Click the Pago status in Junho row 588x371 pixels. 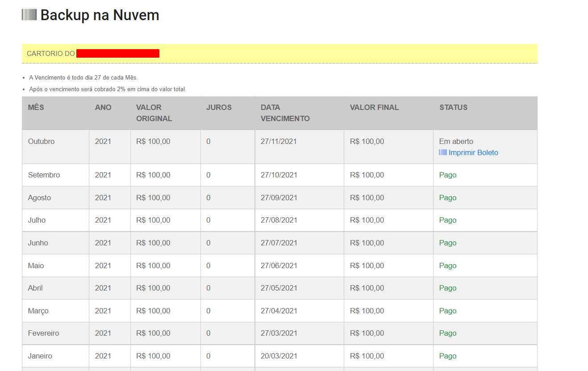point(448,243)
